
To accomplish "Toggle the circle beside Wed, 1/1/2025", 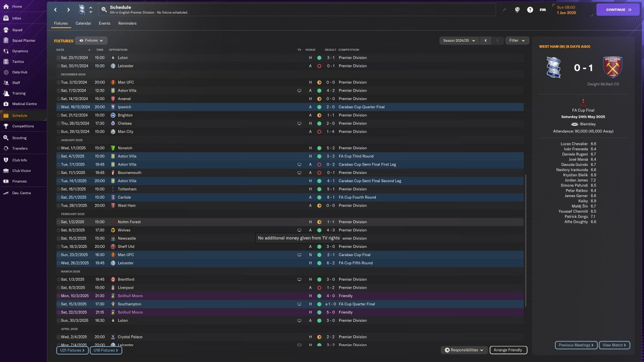I will [x=58, y=148].
